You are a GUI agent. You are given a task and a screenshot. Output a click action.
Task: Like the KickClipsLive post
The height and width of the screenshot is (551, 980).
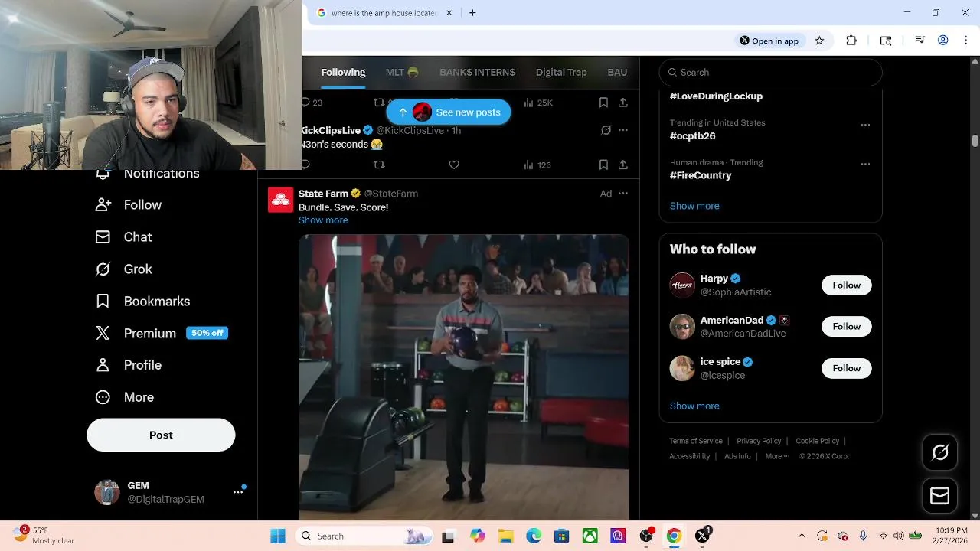[454, 165]
